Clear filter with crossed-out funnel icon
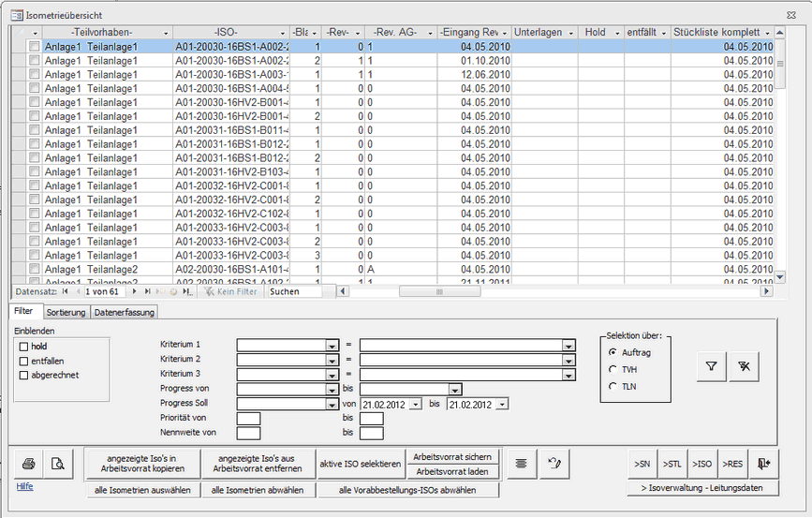Viewport: 812px width, 518px height. 743,367
